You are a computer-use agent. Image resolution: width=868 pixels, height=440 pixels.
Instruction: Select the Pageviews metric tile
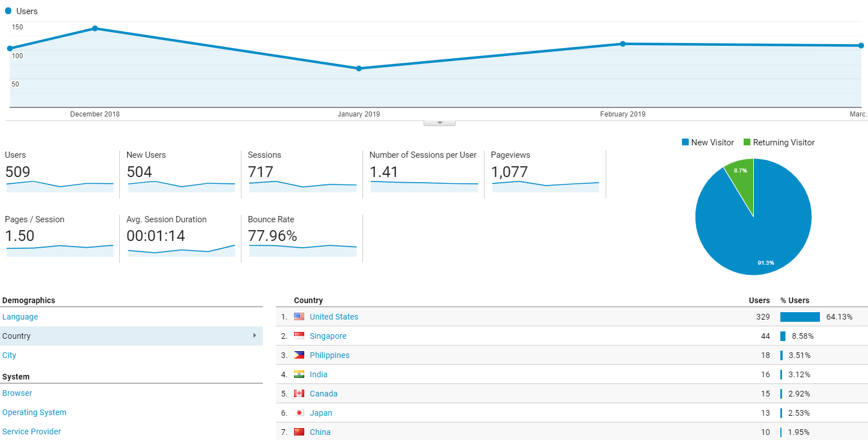click(x=546, y=174)
